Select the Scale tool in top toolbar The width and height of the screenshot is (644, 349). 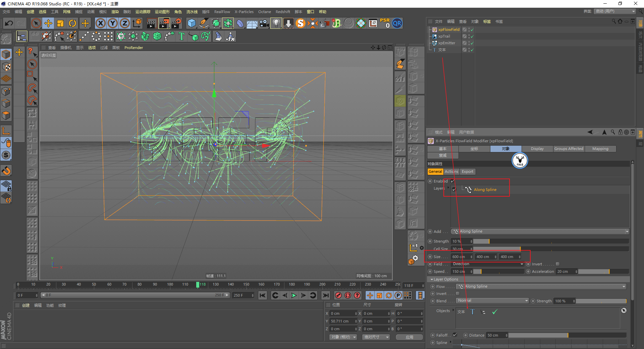pos(60,23)
